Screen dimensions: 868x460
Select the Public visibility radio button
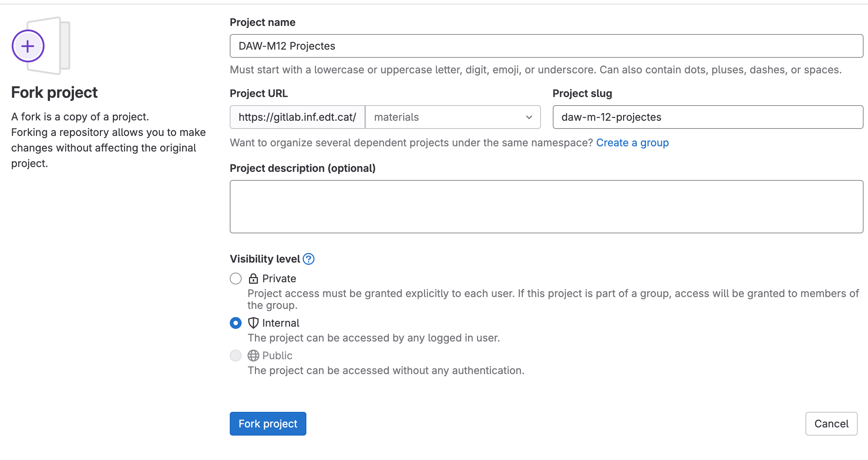235,356
